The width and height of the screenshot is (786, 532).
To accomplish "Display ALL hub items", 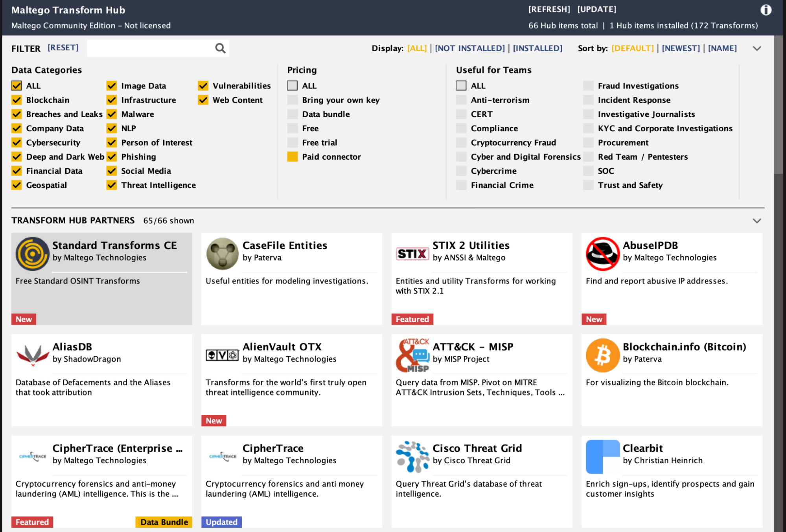I will pos(417,48).
